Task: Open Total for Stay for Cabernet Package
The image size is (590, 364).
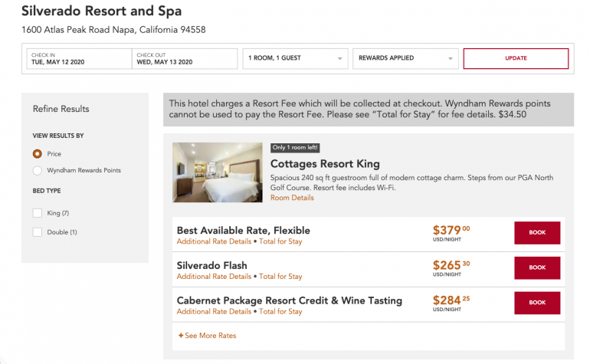Action: point(280,311)
